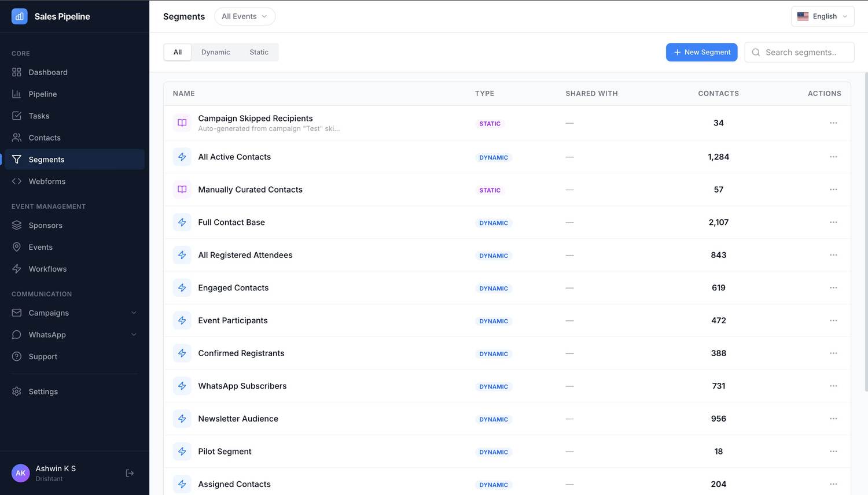Open actions menu for Pilot Segment

pos(833,452)
